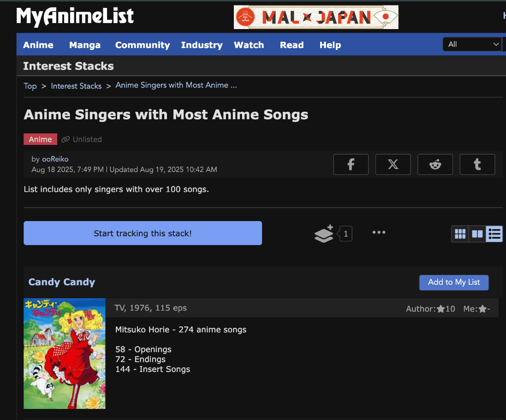506x420 pixels.
Task: Share the stack on Tumblr
Action: [x=477, y=164]
